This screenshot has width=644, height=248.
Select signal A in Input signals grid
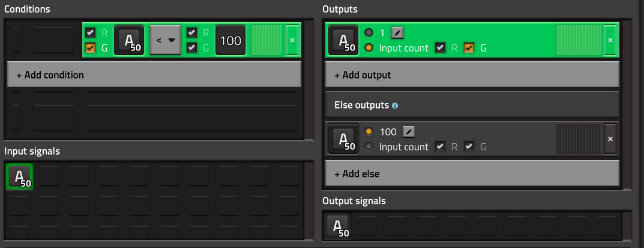click(x=19, y=177)
